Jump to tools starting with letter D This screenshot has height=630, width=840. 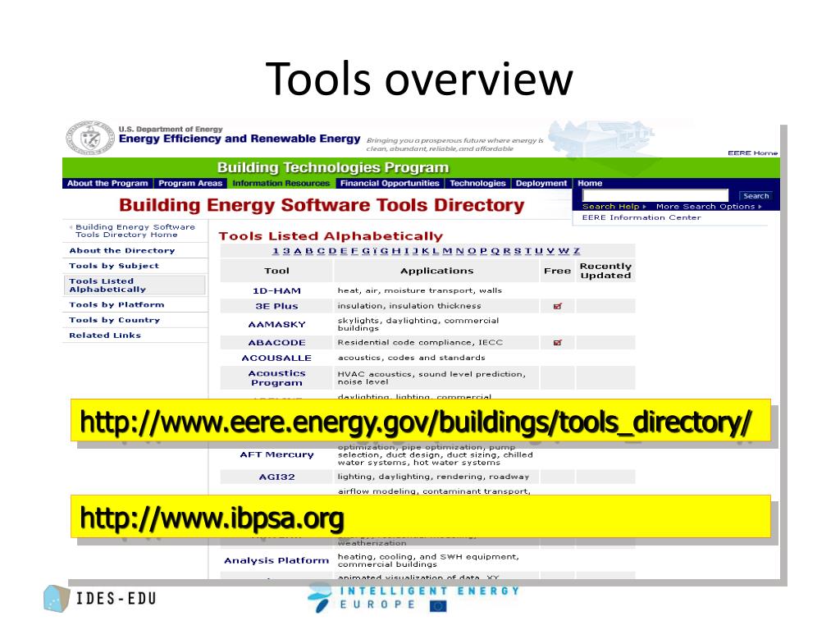332,251
